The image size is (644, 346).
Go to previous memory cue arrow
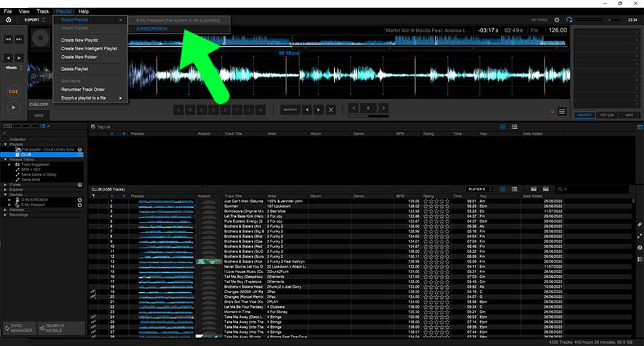click(x=307, y=110)
